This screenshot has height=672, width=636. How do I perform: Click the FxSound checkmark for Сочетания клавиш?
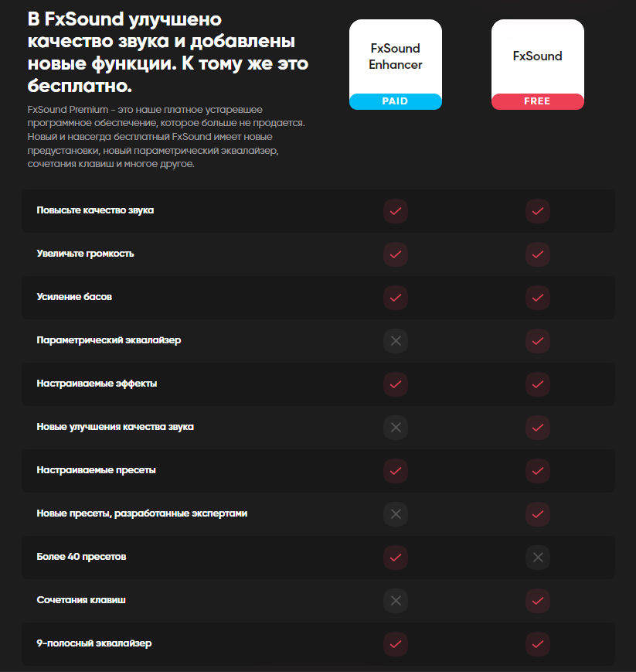pyautogui.click(x=538, y=600)
